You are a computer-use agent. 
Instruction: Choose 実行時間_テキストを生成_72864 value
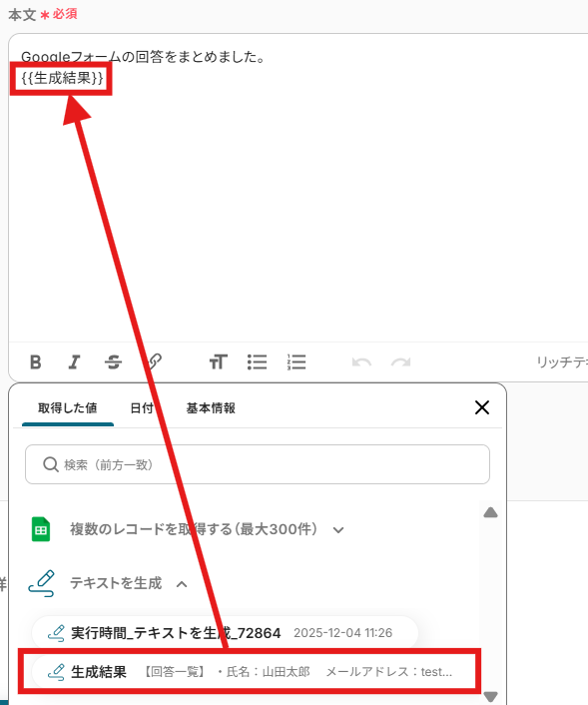click(225, 633)
